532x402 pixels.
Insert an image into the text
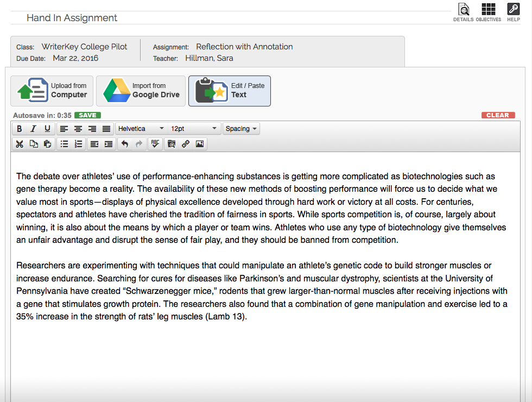pyautogui.click(x=200, y=144)
